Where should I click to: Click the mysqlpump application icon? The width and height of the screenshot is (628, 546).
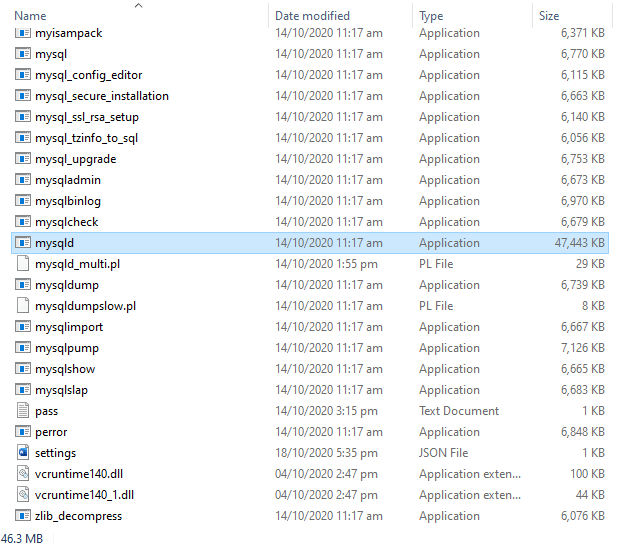click(x=23, y=347)
